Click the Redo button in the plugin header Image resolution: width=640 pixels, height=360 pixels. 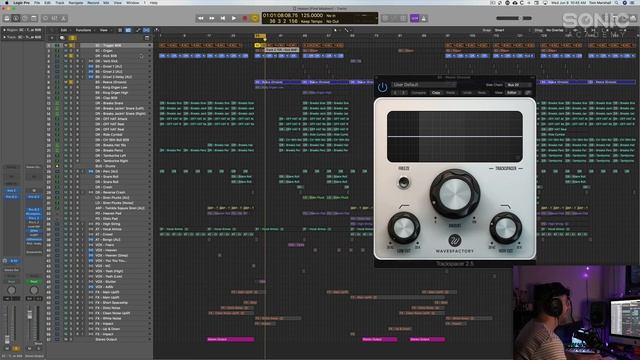coord(482,93)
